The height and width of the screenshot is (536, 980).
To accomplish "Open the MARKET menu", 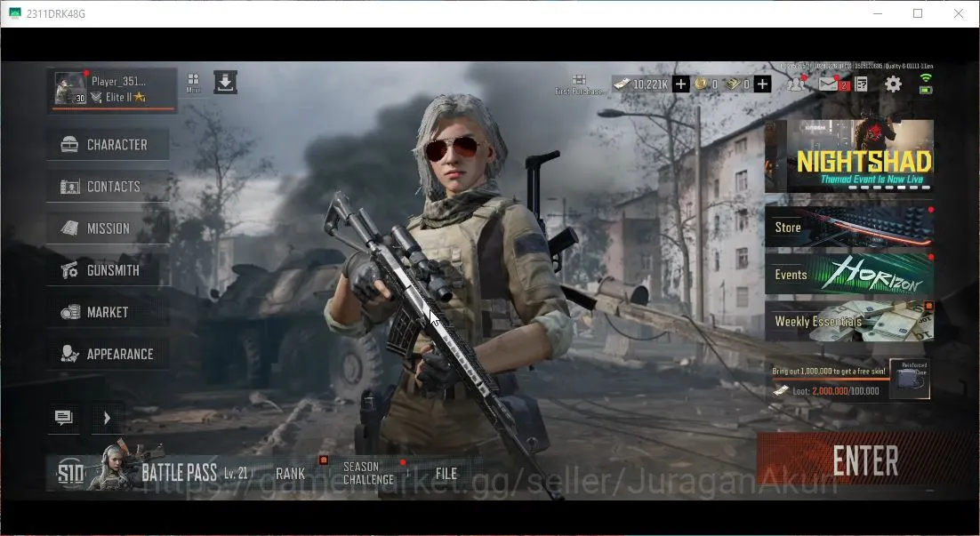I will coord(108,312).
